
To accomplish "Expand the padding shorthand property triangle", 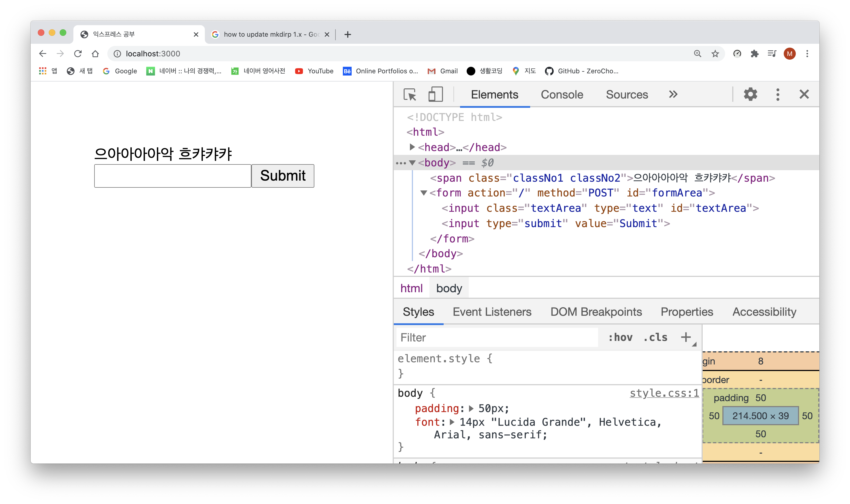I will [471, 408].
